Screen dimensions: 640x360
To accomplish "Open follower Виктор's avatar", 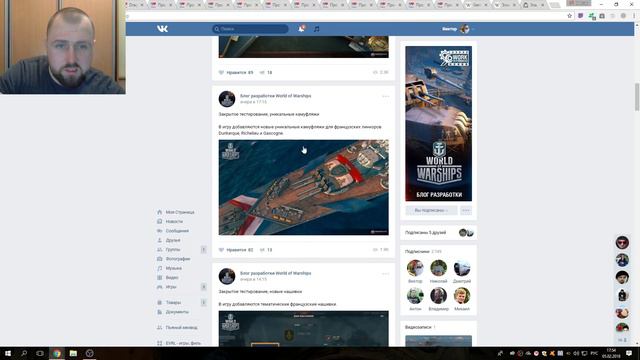I will point(415,268).
